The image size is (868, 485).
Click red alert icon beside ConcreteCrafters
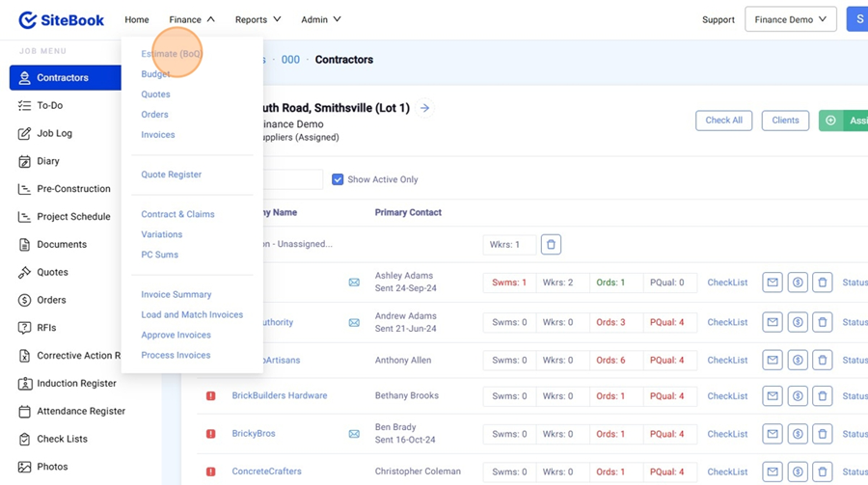point(211,472)
